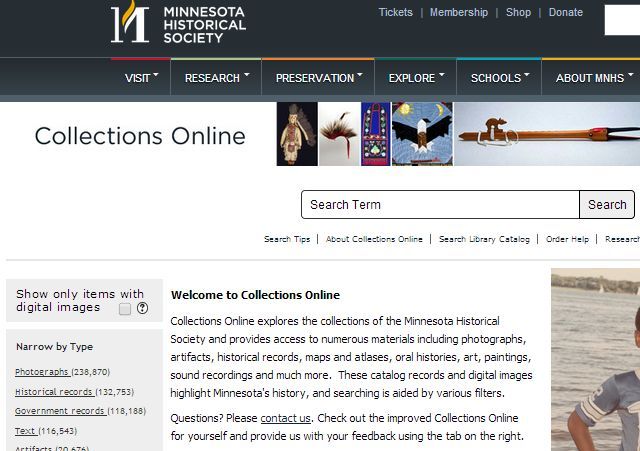Filter by Government records
Screen dimensions: 640x451
point(60,411)
